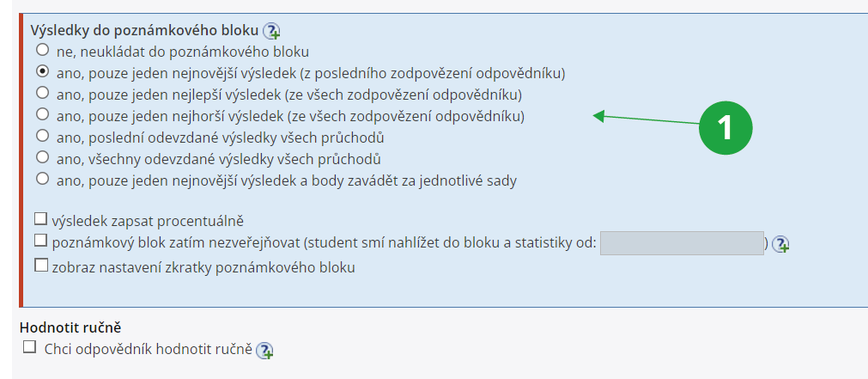
Task: Choose 'pouze jeden nejnovější výsledek (z posledního zodpovězení)' radio
Action: click(42, 72)
